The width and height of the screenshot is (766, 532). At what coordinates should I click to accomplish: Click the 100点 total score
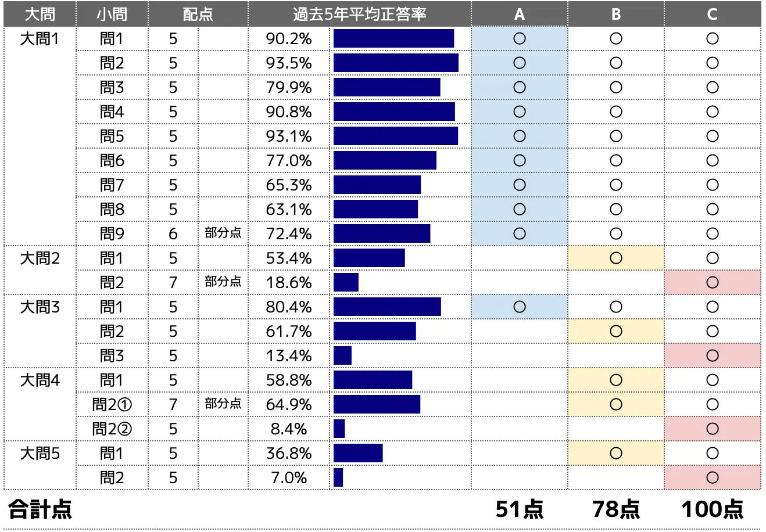pos(713,509)
